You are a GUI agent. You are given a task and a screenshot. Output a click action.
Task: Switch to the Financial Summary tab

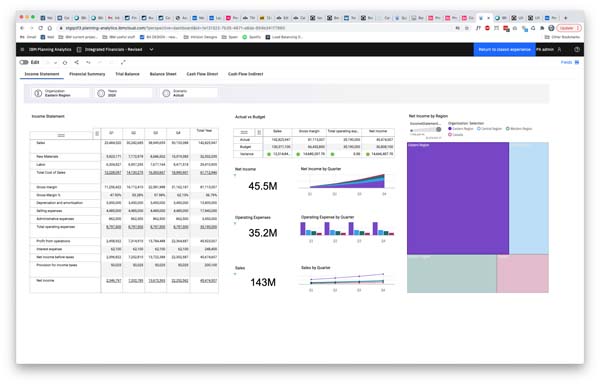87,74
